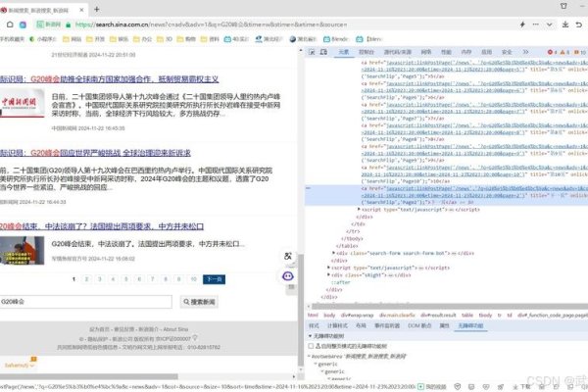Go to results page 2
Screen dimensions: 588x392
86,279
